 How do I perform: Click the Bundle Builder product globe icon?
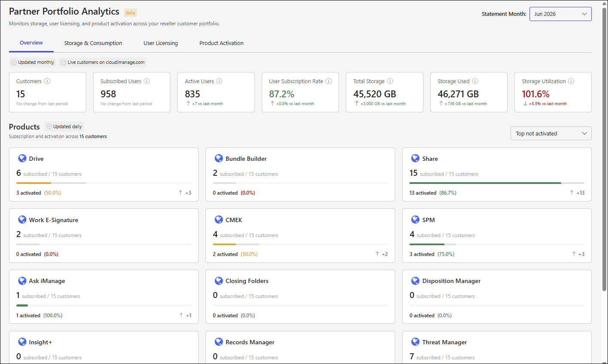coord(219,158)
